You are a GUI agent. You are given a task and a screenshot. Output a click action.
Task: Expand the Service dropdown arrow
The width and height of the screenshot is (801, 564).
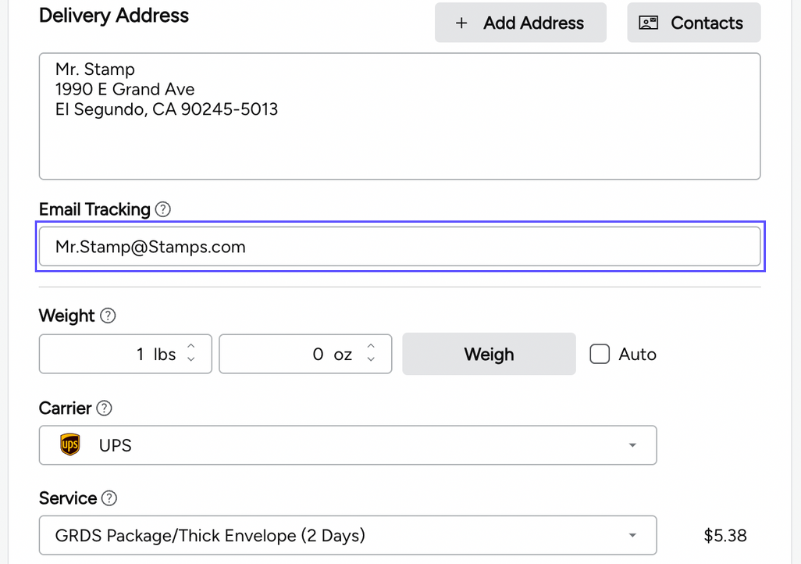632,536
